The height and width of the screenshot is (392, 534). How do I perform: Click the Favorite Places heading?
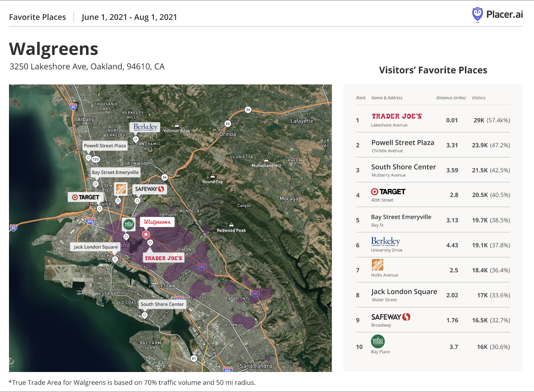(37, 17)
